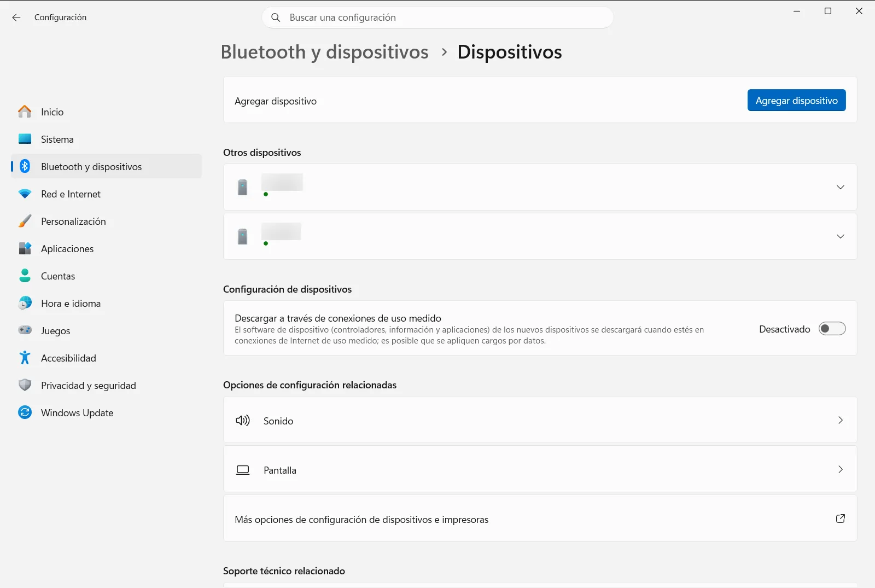Screen dimensions: 875x588
Task: Click the Juegos controller icon
Action: (x=25, y=330)
